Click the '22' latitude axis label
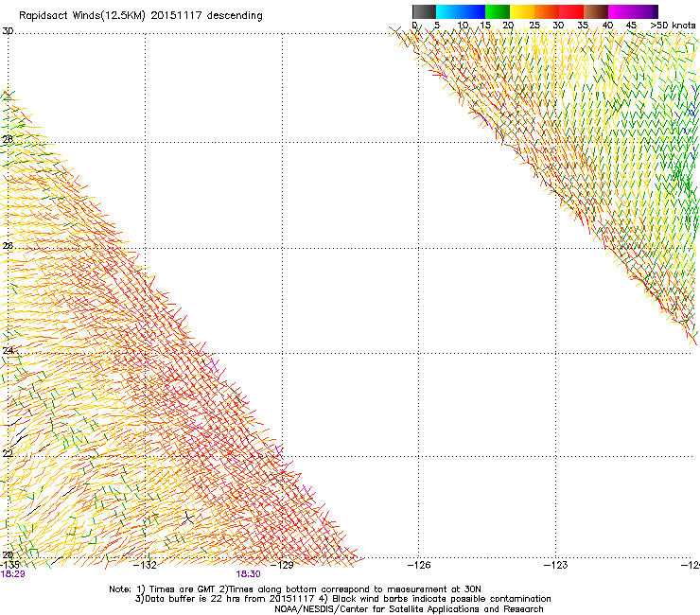The height and width of the screenshot is (615, 700). coord(8,454)
